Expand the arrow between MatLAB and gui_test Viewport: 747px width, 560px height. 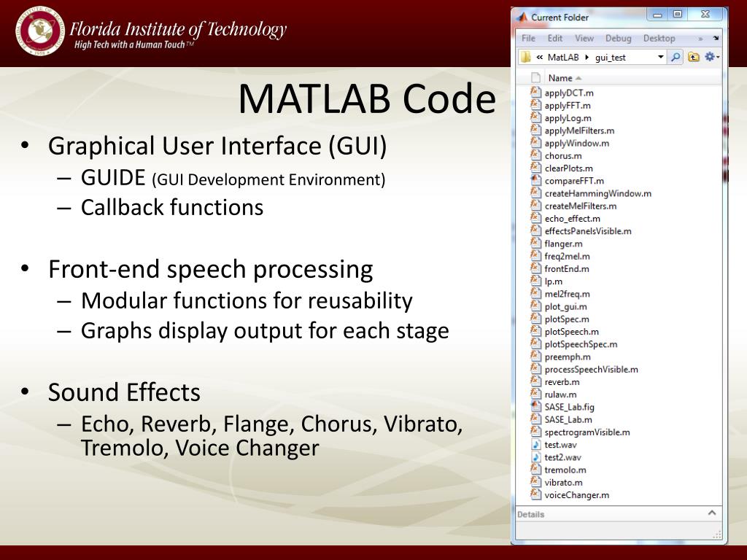coord(587,57)
